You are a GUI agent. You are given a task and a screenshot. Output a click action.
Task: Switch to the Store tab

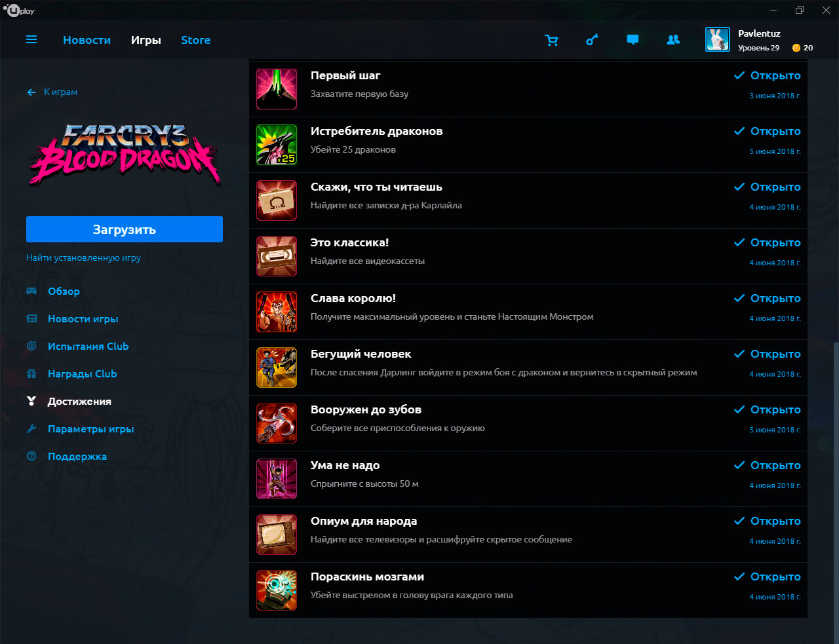pos(195,40)
